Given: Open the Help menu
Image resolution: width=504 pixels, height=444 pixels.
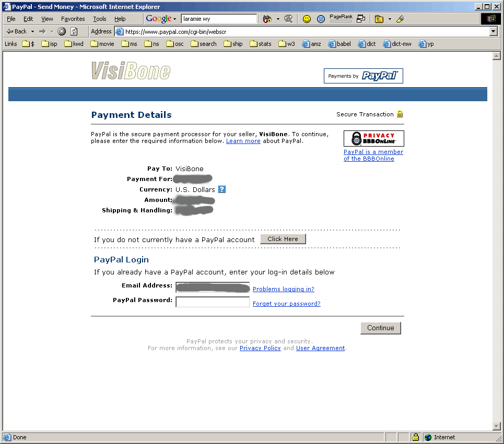Looking at the screenshot, I should (120, 19).
